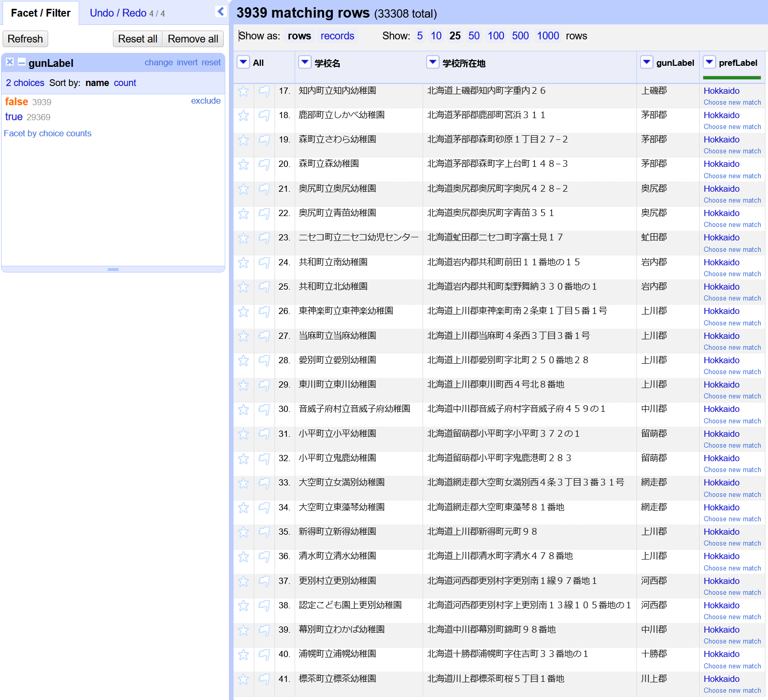Image resolution: width=768 pixels, height=700 pixels.
Task: Flag row 23 ニセコ町立ニセコ幼児センター
Action: tap(264, 238)
